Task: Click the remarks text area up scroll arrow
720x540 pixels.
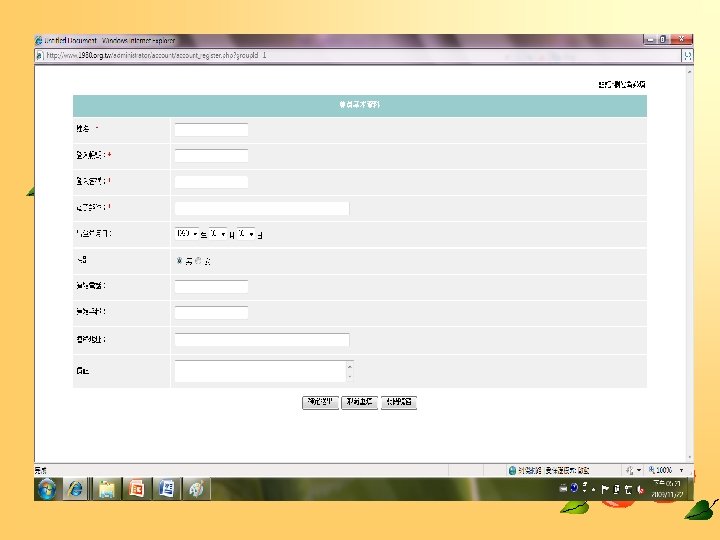Action: (350, 366)
